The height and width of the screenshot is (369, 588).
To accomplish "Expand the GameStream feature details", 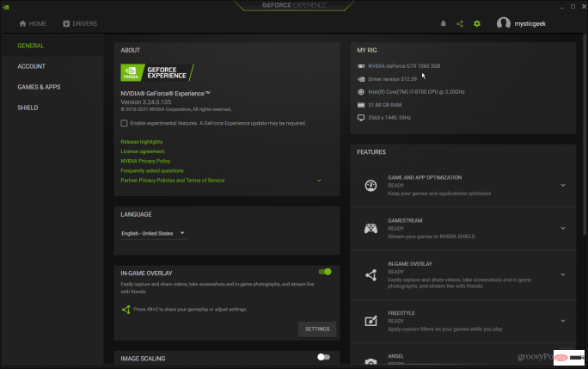I will point(562,229).
